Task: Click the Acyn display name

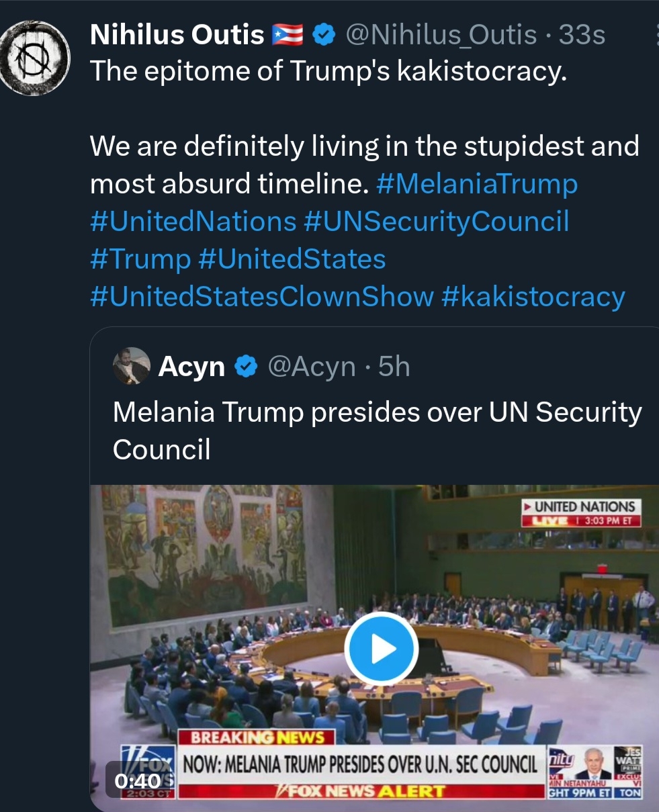Action: (x=191, y=367)
